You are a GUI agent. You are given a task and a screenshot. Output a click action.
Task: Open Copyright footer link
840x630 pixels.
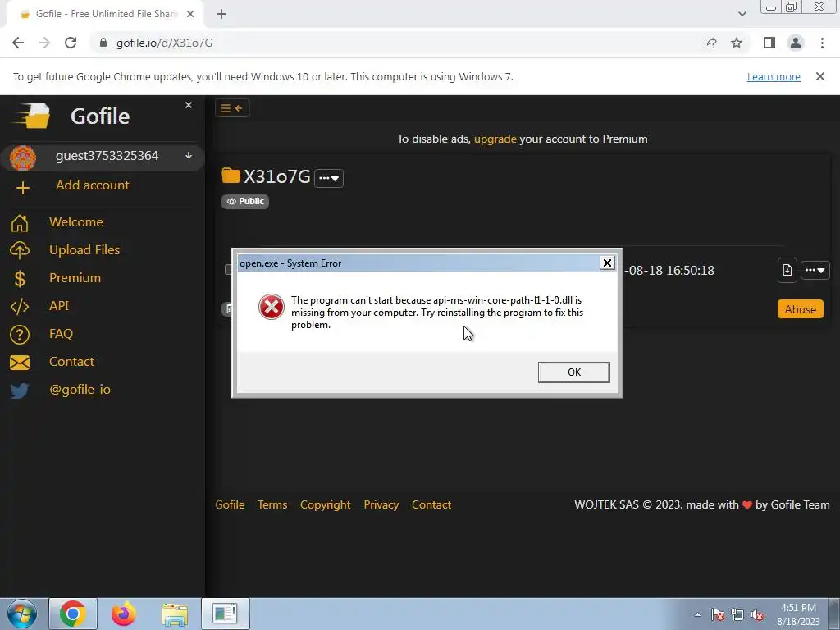tap(325, 504)
